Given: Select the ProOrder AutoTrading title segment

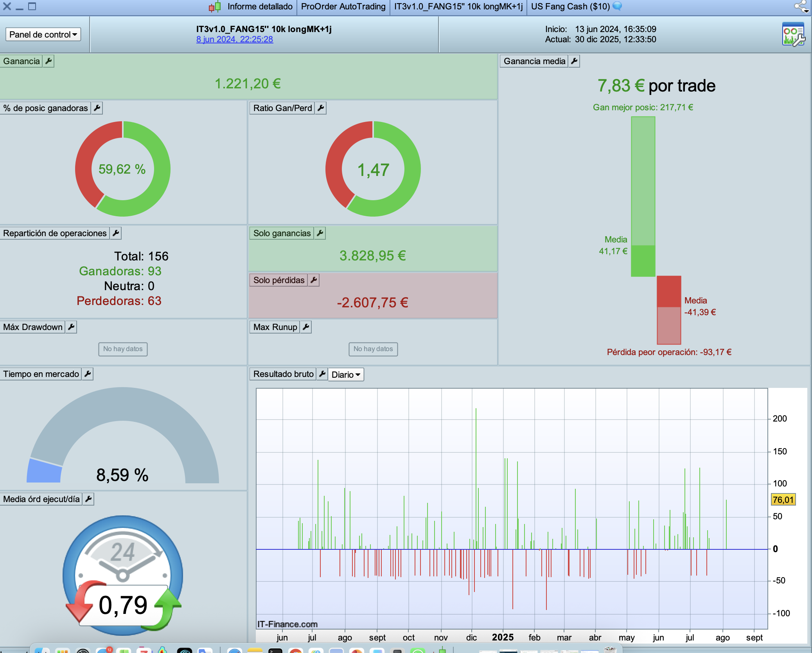Looking at the screenshot, I should 343,7.
